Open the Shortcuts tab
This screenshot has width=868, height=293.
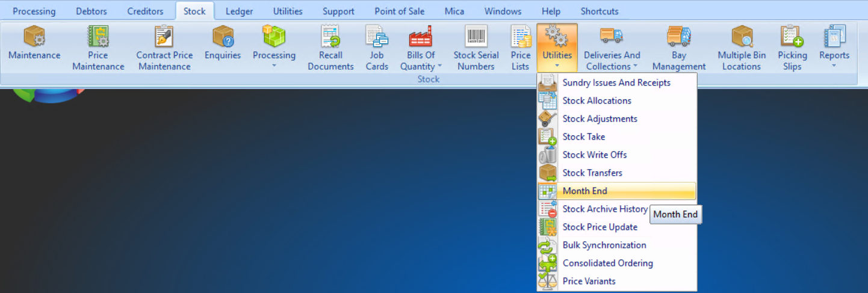click(600, 11)
